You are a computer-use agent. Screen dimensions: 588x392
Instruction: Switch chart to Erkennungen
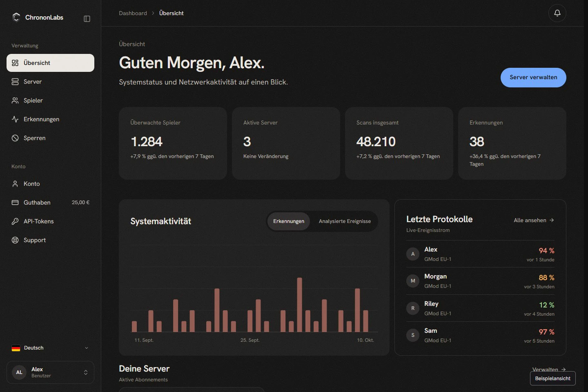pyautogui.click(x=289, y=221)
